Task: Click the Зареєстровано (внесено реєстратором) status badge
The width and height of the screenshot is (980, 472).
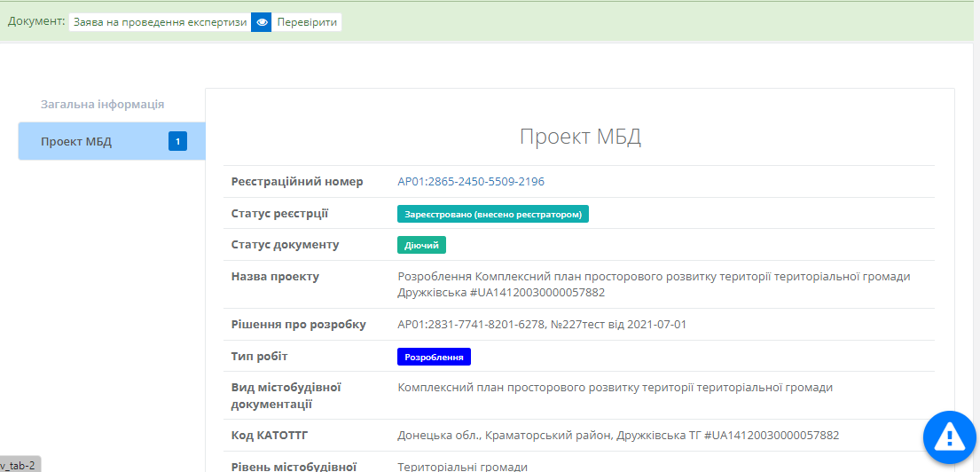Action: point(492,214)
